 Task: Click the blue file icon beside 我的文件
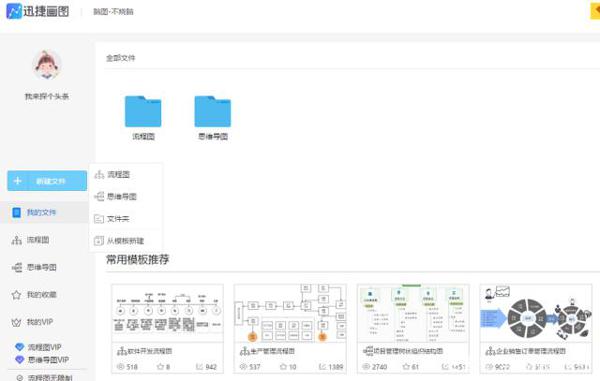point(16,212)
